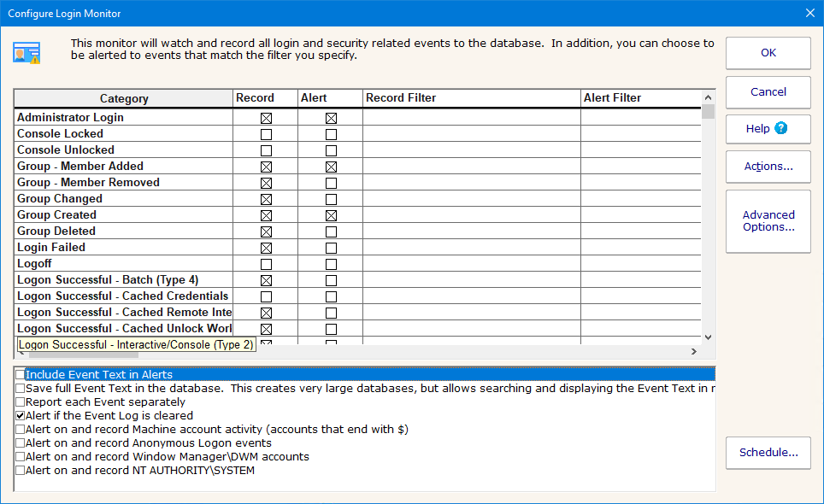Open the Schedule settings
The height and width of the screenshot is (504, 824).
768,453
